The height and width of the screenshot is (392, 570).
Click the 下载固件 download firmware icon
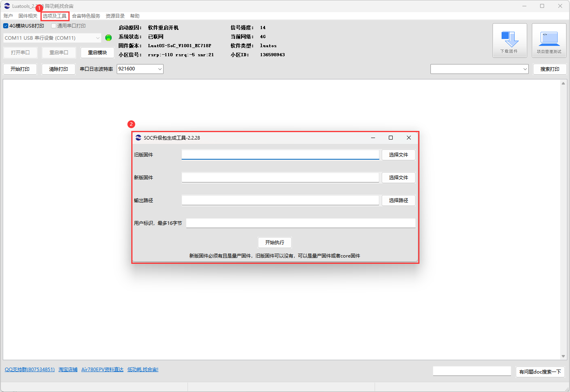pyautogui.click(x=509, y=40)
